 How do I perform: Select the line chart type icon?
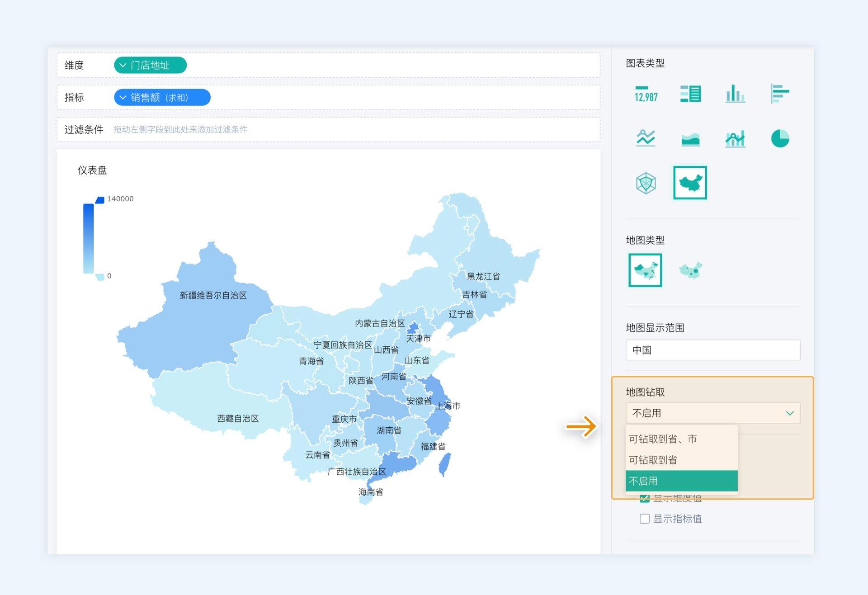tap(646, 138)
